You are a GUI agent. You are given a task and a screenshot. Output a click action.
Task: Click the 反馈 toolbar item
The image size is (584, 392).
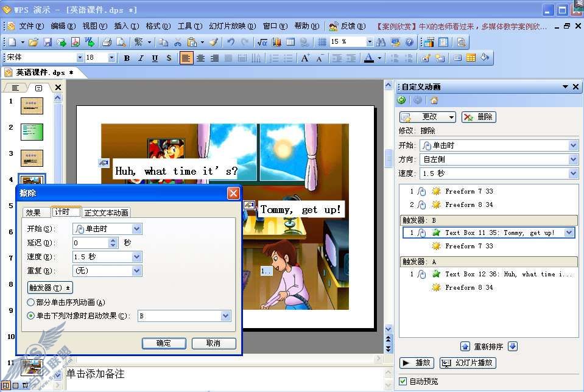coord(348,26)
